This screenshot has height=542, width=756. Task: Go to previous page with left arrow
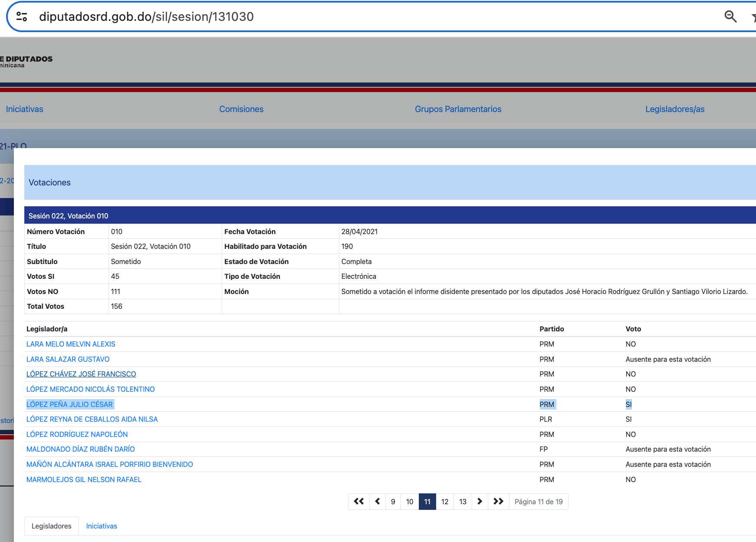click(378, 502)
